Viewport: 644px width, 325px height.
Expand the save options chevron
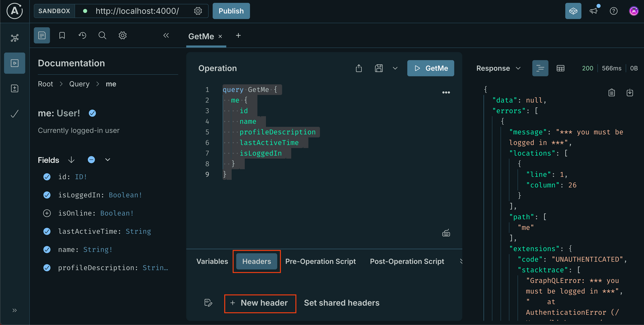[395, 68]
